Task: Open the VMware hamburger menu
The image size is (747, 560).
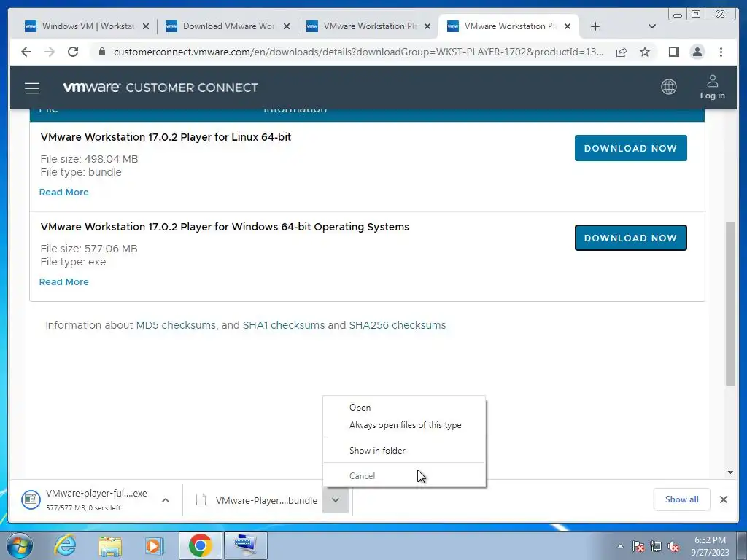Action: point(32,88)
